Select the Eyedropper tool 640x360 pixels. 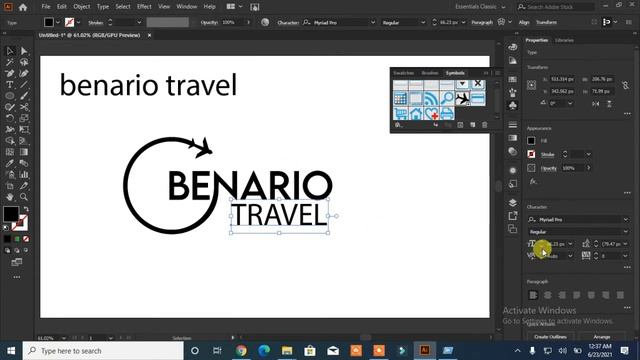(x=10, y=163)
